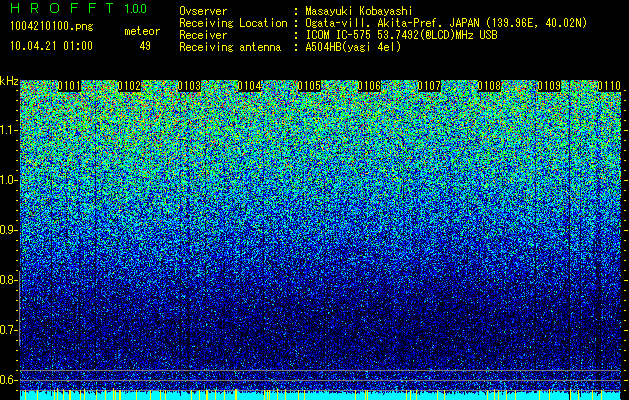Click the 0101 time marker label
Viewport: 629px width, 400px height.
click(x=69, y=86)
